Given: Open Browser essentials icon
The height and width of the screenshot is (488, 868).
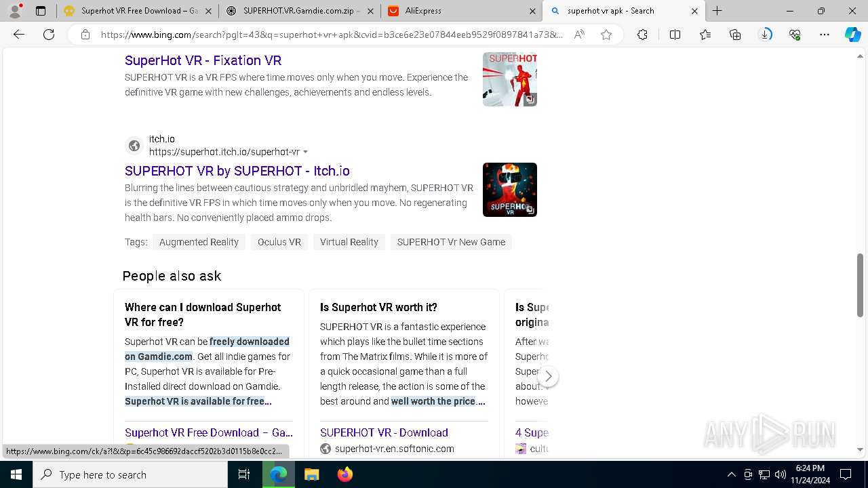Looking at the screenshot, I should [795, 35].
